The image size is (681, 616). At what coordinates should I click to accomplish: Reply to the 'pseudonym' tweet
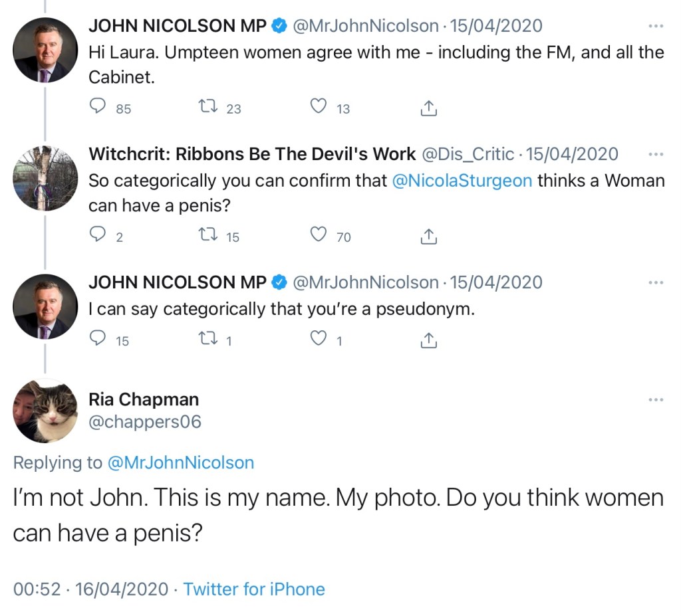[x=98, y=340]
